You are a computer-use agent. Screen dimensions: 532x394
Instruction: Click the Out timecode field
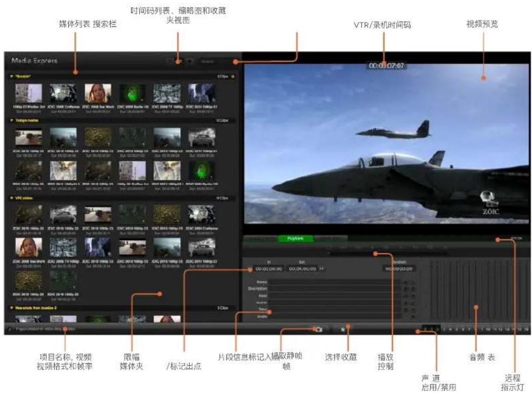(302, 269)
